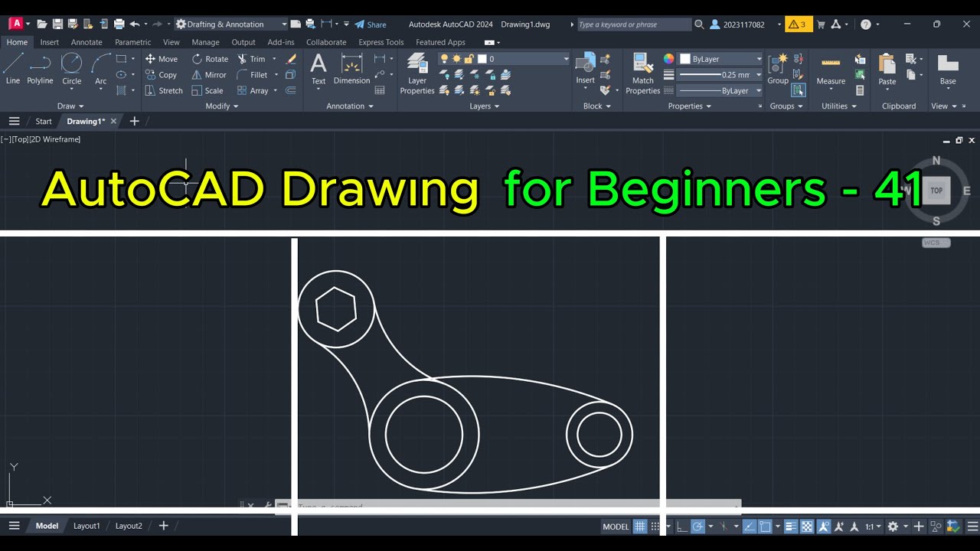Viewport: 980px width, 551px height.
Task: Activate the Stretch tool
Action: click(164, 90)
